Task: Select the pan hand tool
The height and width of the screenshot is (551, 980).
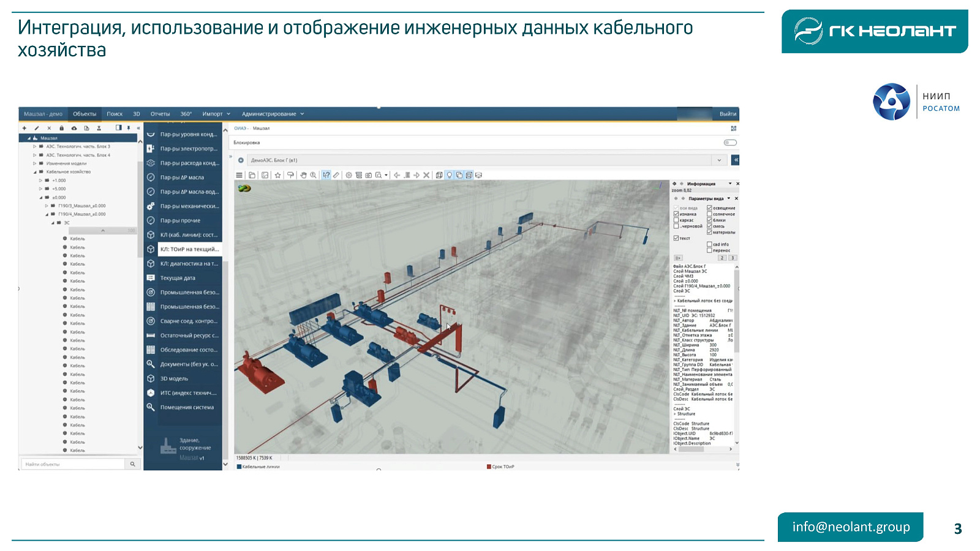Action: (x=303, y=175)
